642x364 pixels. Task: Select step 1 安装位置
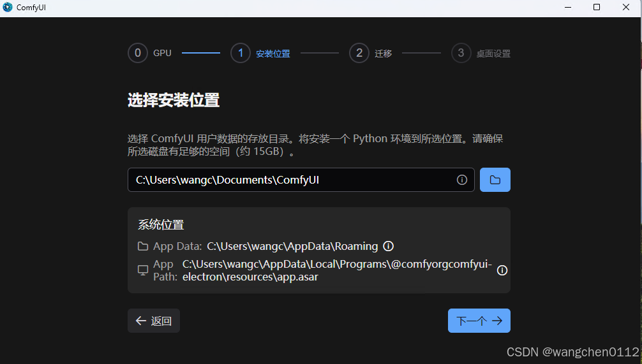260,53
